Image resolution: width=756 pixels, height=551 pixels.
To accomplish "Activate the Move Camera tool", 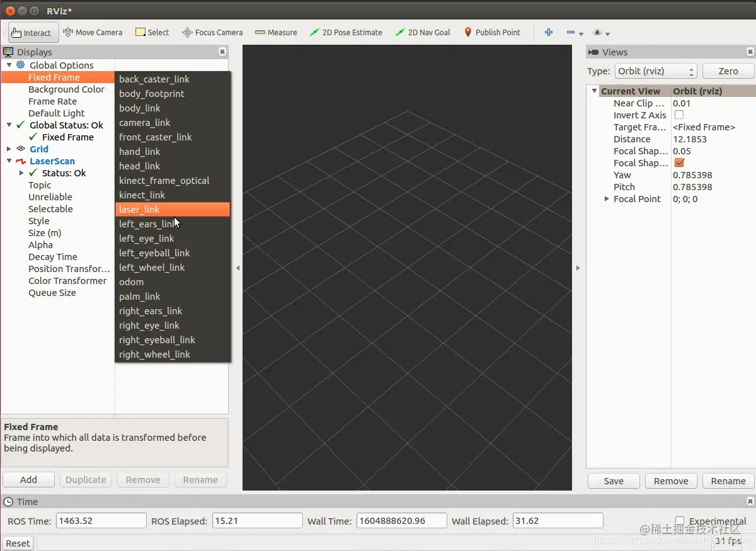I will click(93, 32).
